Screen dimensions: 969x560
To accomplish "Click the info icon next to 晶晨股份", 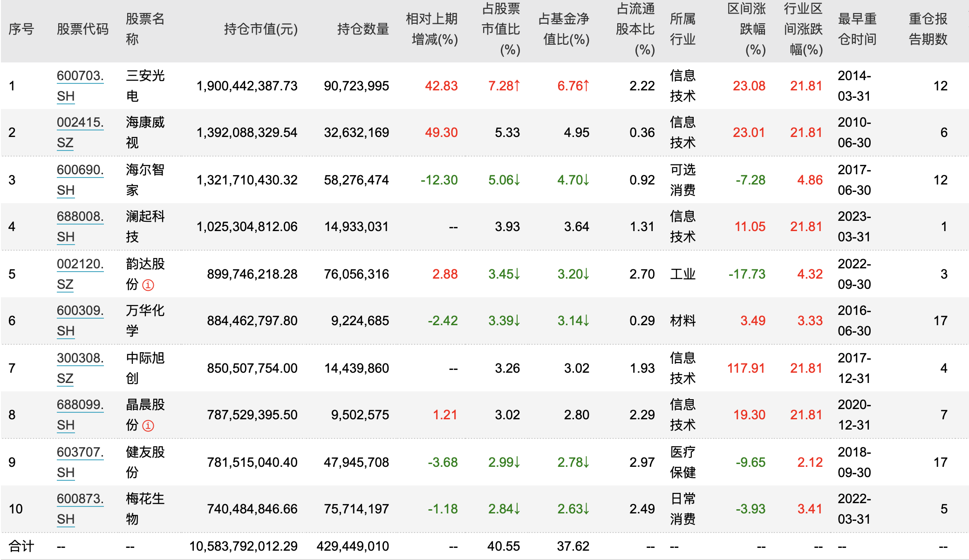I will click(x=148, y=426).
